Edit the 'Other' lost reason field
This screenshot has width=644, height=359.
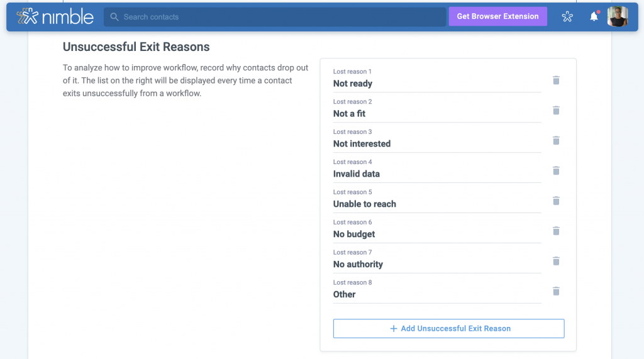436,295
